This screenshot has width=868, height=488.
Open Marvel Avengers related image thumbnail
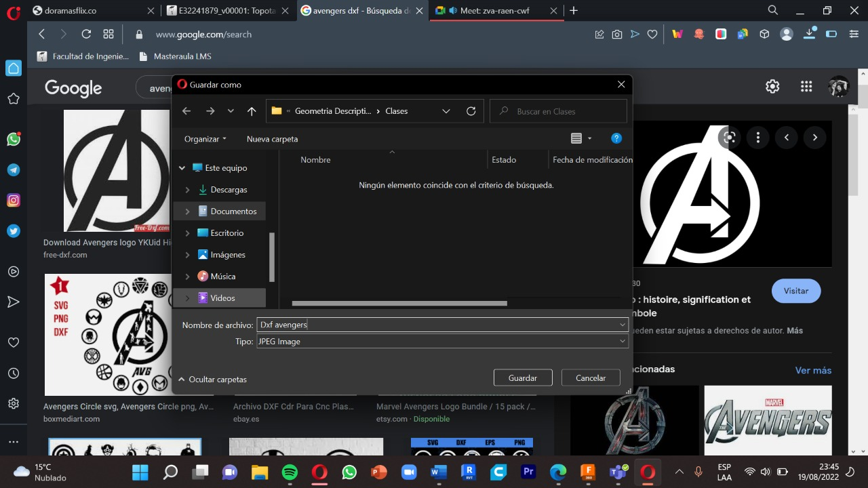pos(768,420)
